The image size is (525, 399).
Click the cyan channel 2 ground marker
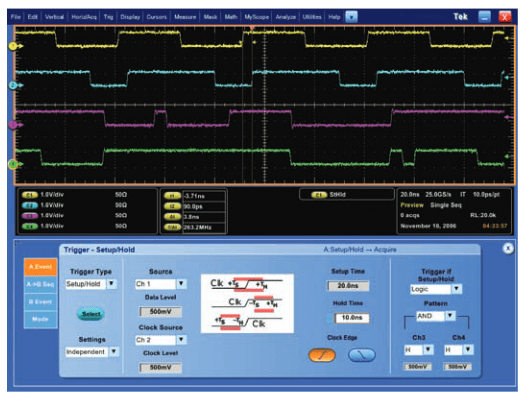pos(13,85)
